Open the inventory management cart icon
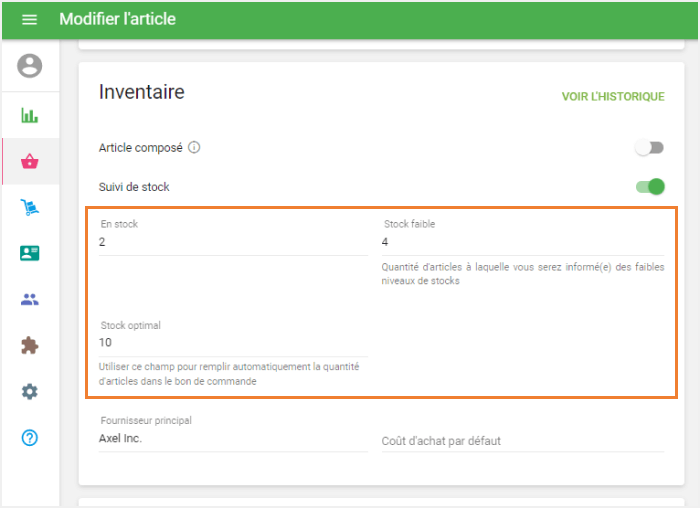 point(30,207)
